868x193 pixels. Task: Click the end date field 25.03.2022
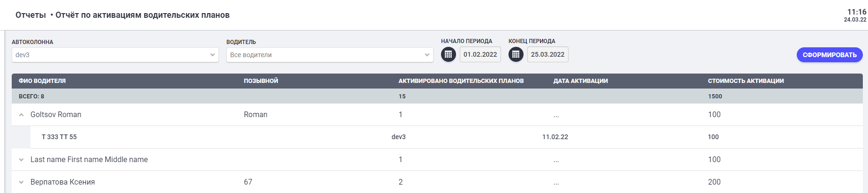(x=547, y=54)
